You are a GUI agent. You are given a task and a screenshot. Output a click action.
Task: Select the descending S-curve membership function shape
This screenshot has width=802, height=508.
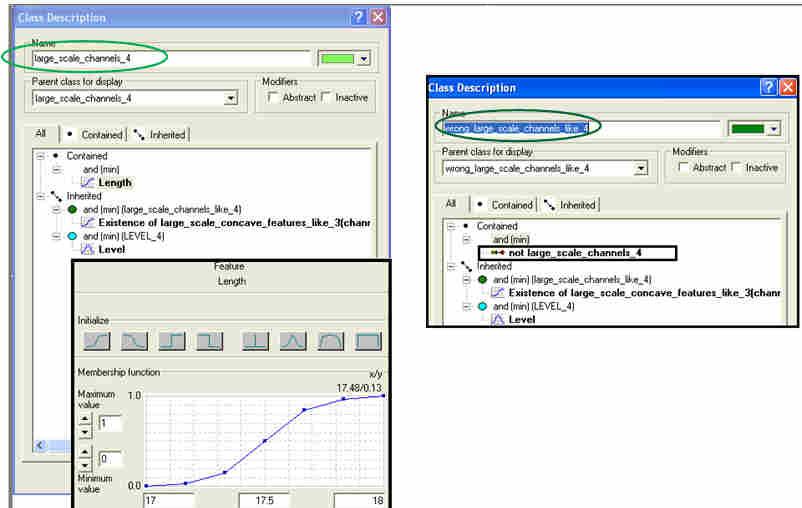[x=135, y=341]
